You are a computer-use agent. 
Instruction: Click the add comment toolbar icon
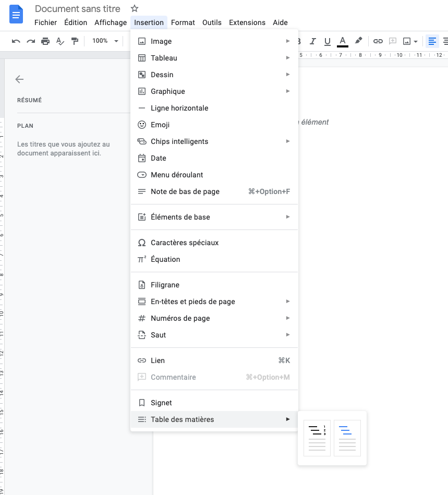click(392, 41)
